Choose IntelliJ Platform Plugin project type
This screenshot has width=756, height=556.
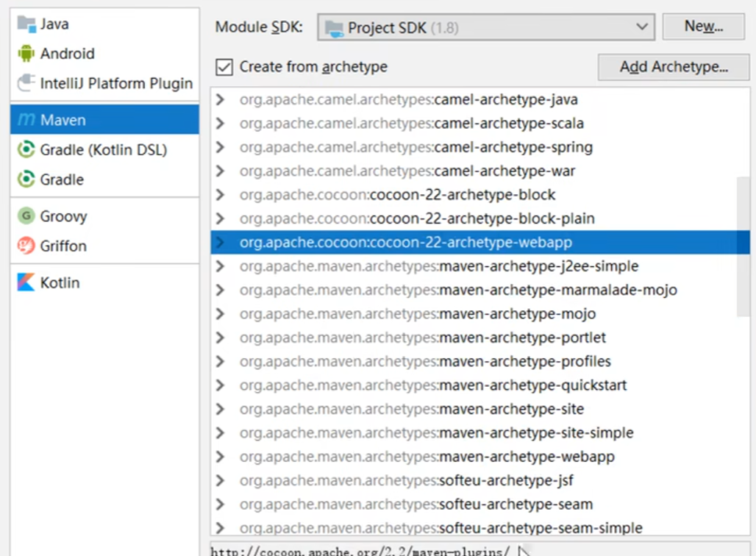[x=104, y=83]
